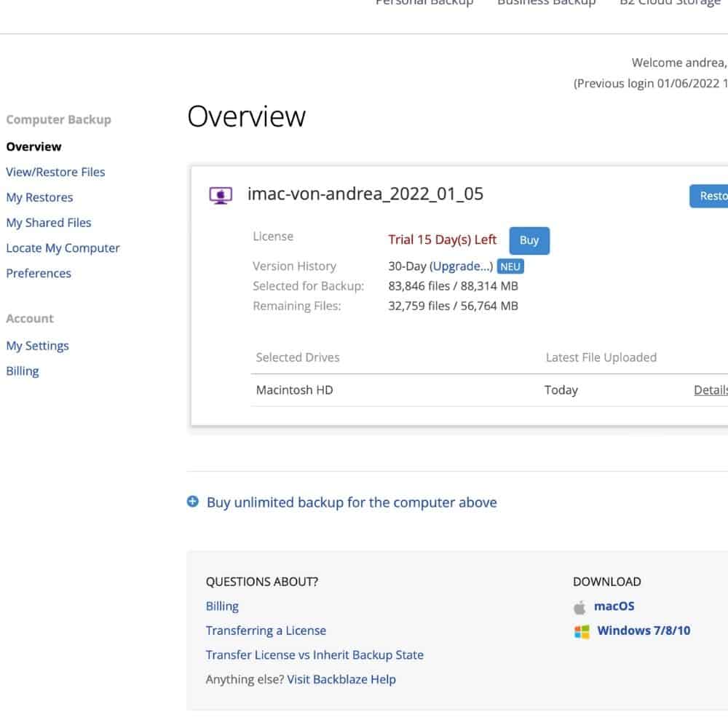Screen dimensions: 728x728
Task: Click the Trial 15 Day(s) Left text
Action: click(443, 240)
